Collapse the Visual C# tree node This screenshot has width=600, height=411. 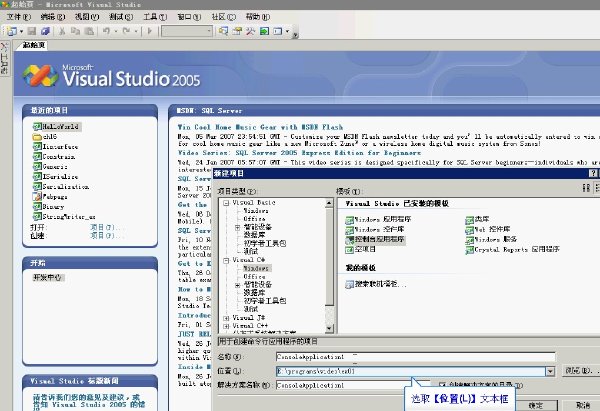[226, 260]
